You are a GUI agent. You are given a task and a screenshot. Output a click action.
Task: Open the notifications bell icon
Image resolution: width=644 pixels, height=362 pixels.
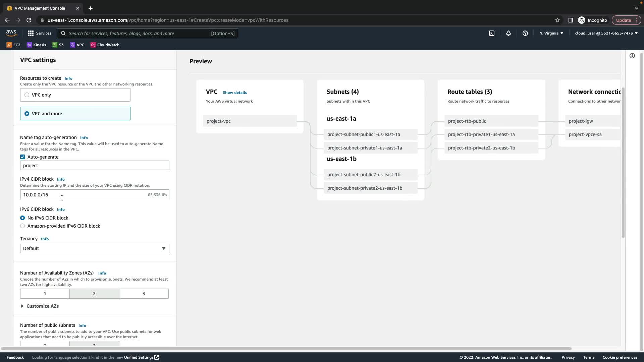(508, 33)
